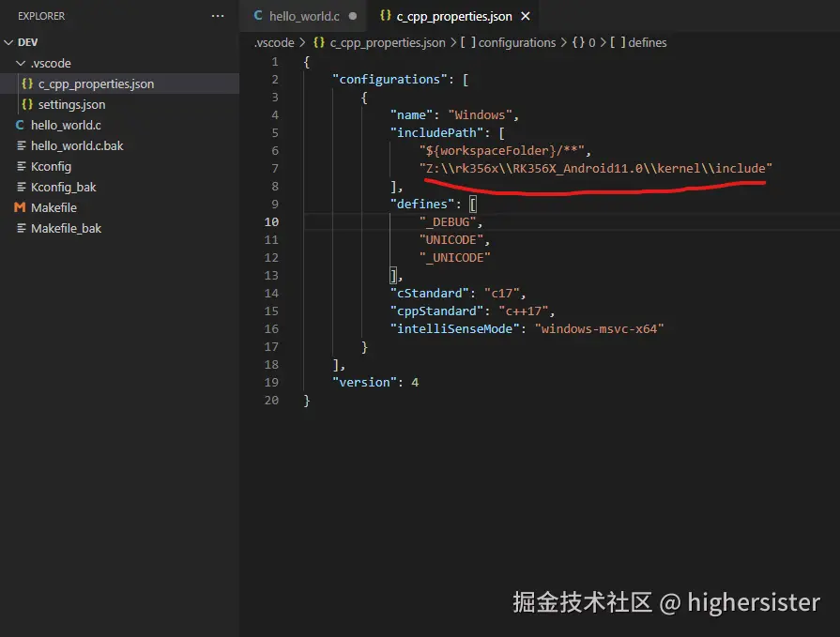This screenshot has height=637, width=840.
Task: Switch to the c_cpp_properties.json editor tab
Action: click(453, 16)
